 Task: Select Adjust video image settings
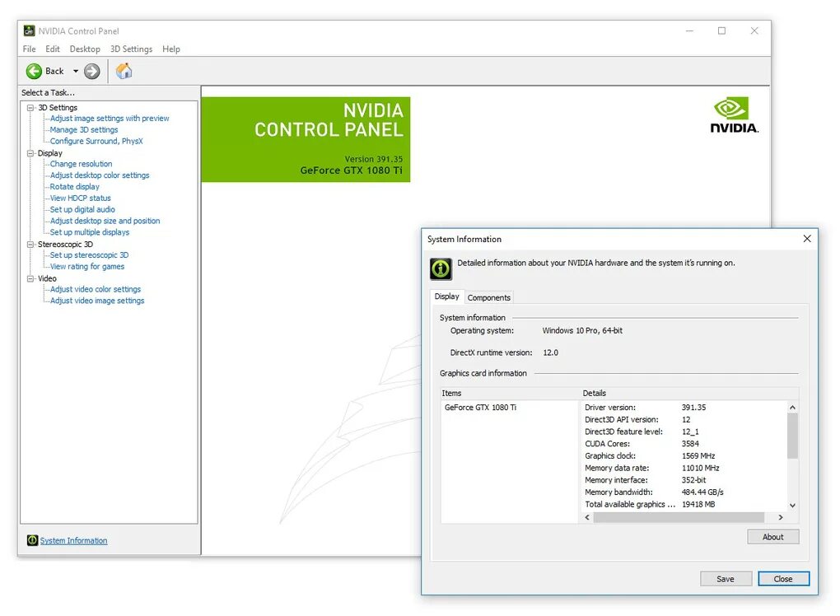point(97,301)
